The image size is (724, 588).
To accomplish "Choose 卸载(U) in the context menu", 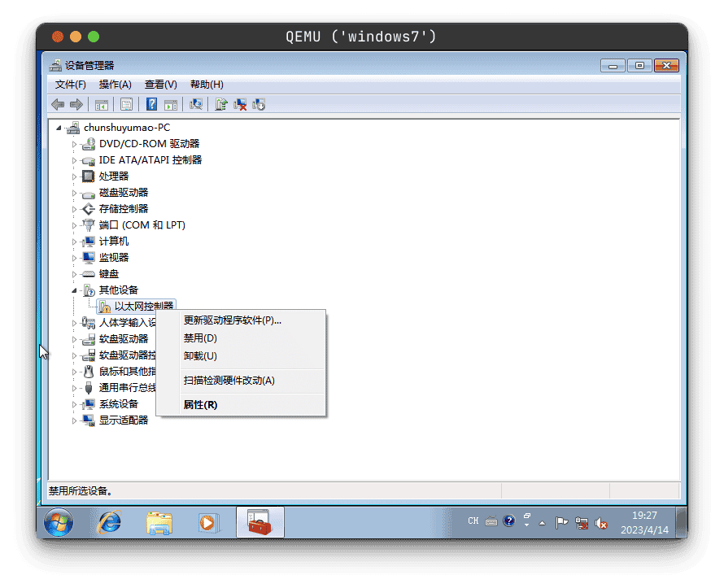I will pos(242,356).
